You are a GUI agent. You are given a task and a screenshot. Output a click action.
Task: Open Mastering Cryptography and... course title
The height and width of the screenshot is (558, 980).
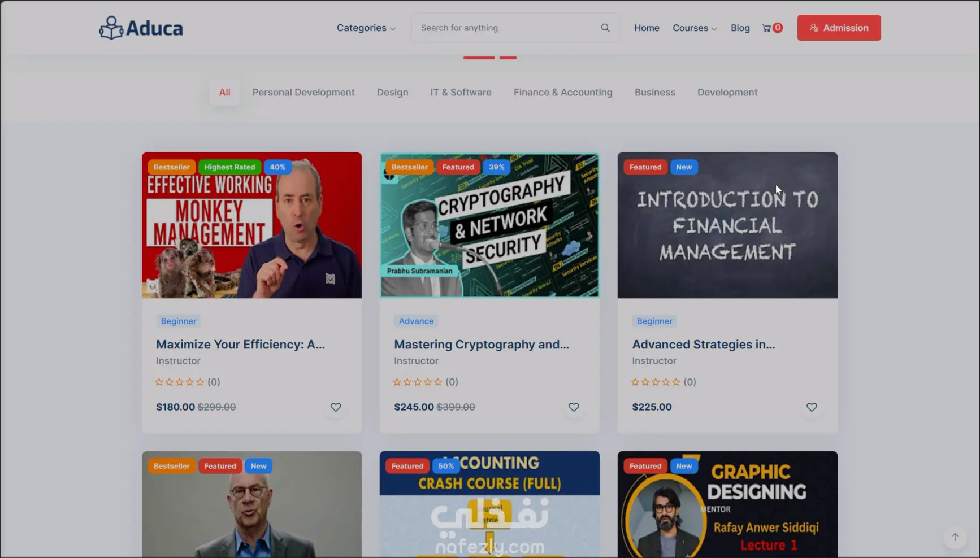(482, 345)
